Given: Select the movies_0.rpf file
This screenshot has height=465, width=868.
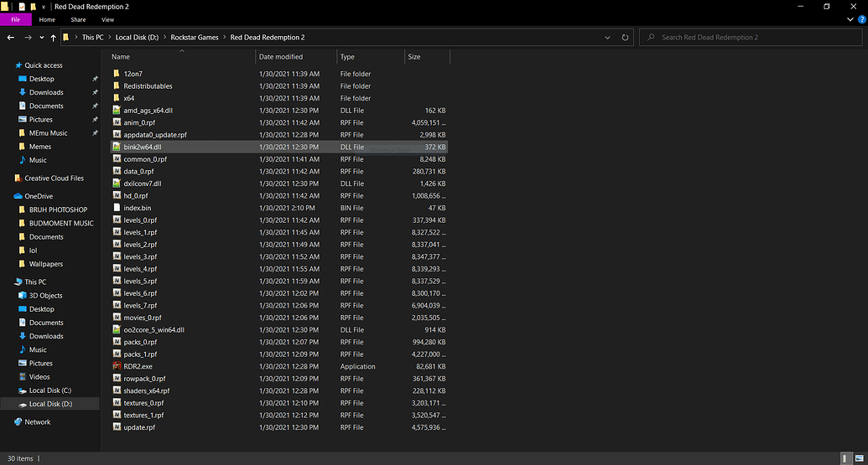Looking at the screenshot, I should 279,318.
